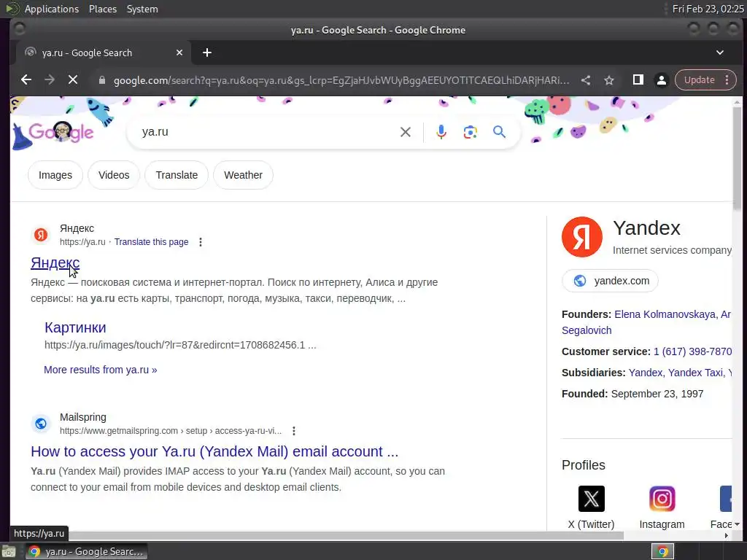
Task: Click the large Yandex logo in panel
Action: [x=581, y=237]
